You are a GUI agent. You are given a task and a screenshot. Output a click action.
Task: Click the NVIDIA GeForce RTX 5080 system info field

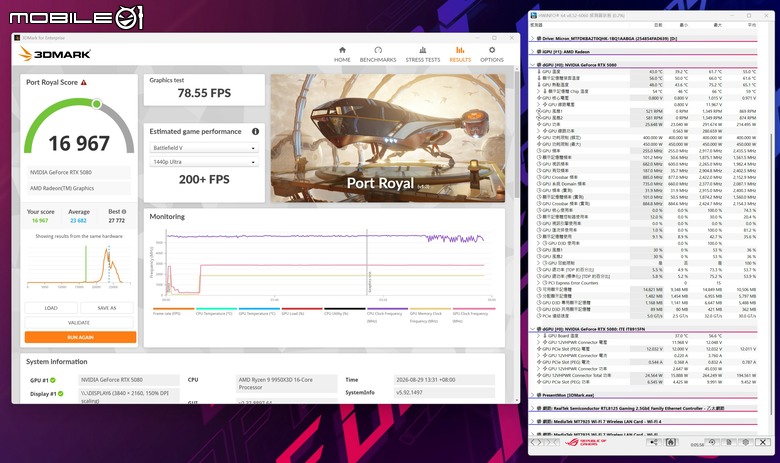[x=128, y=379]
